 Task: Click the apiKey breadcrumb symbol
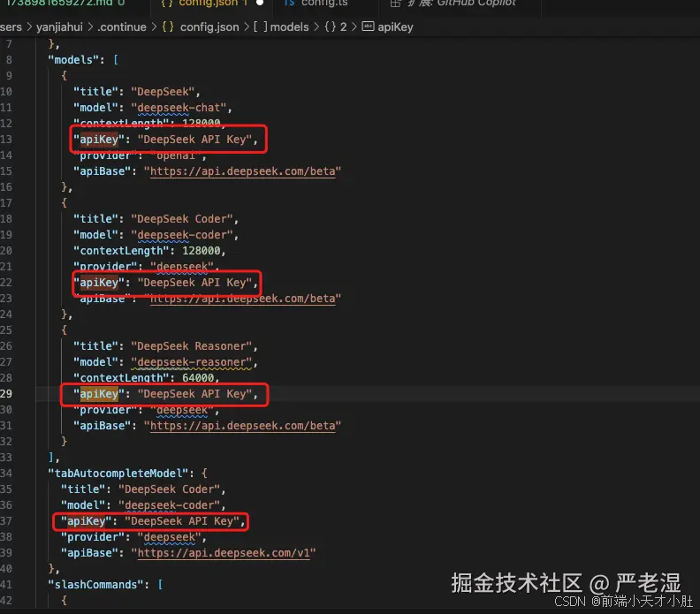(x=395, y=27)
